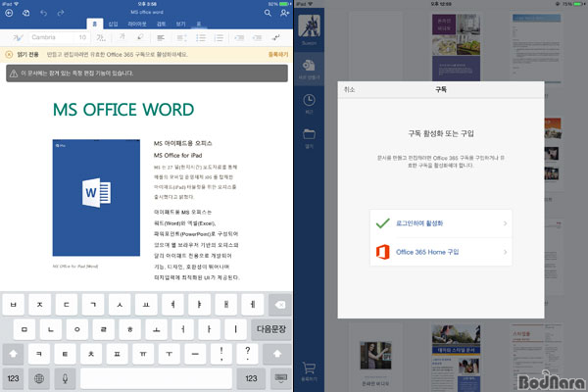The width and height of the screenshot is (588, 392).
Task: Tap the back arrow icon in Word header
Action: tap(9, 13)
